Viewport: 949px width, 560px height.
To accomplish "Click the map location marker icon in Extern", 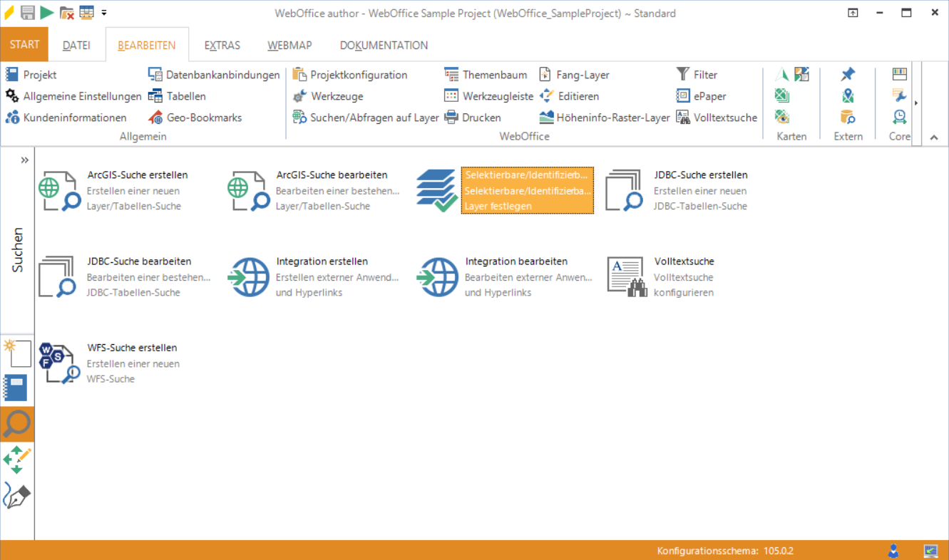I will [x=848, y=95].
